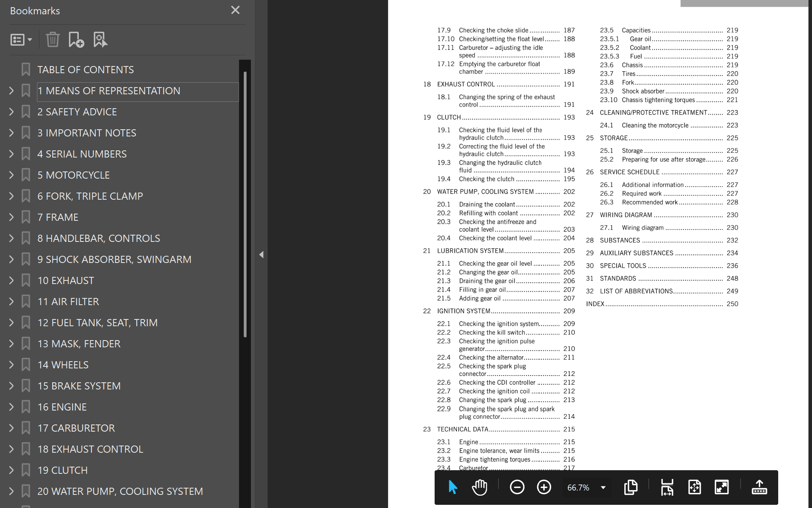Open the 66.7% zoom level dropdown
812x508 pixels.
point(603,487)
